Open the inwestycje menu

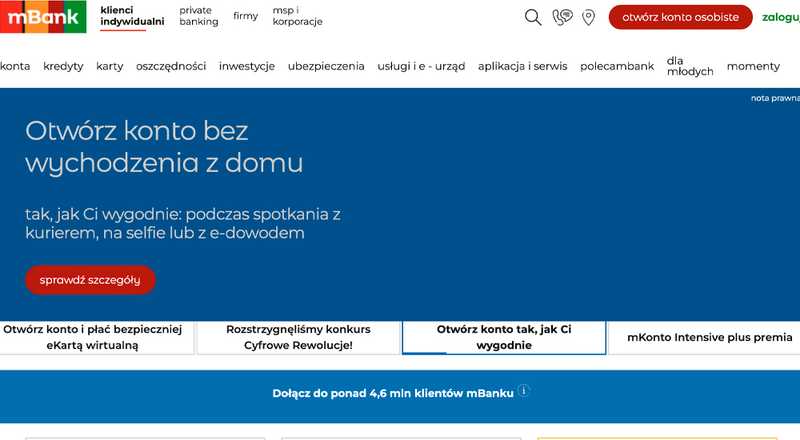point(247,66)
